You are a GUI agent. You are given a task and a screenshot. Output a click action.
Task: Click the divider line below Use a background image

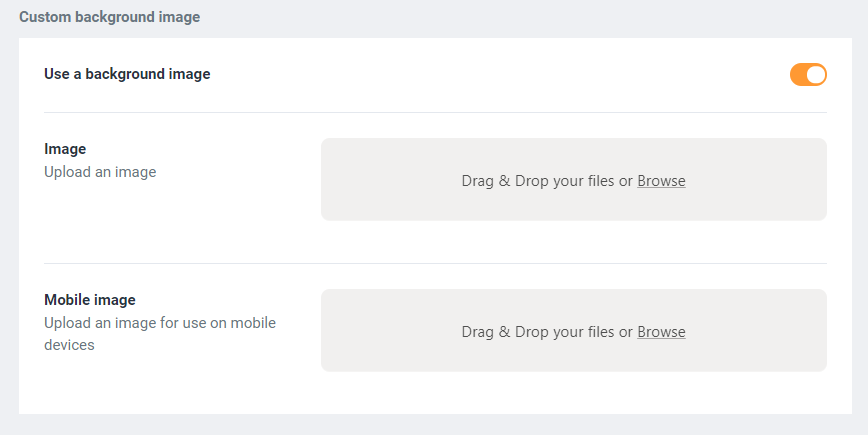point(435,113)
